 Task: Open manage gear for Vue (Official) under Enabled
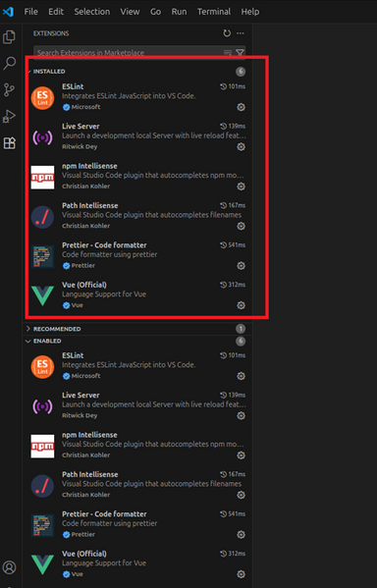241,574
